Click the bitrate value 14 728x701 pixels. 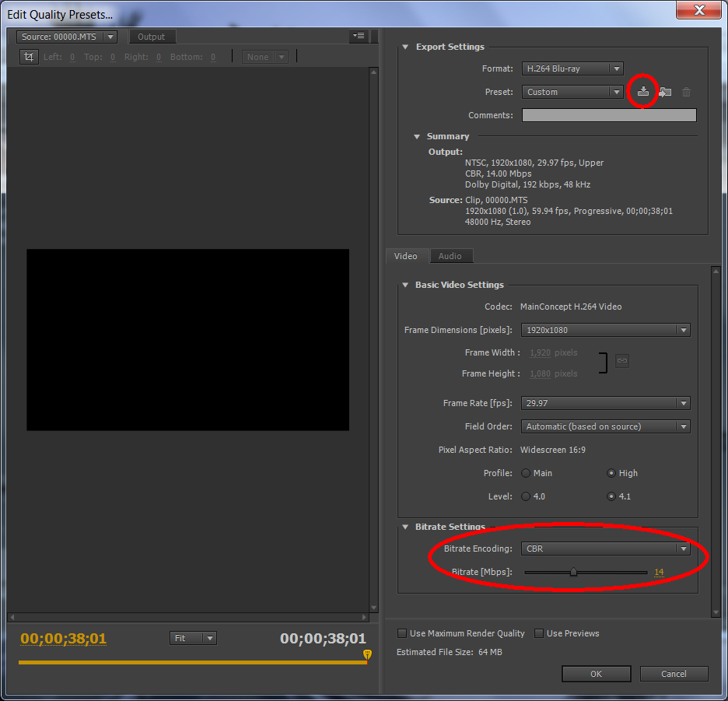pos(659,572)
